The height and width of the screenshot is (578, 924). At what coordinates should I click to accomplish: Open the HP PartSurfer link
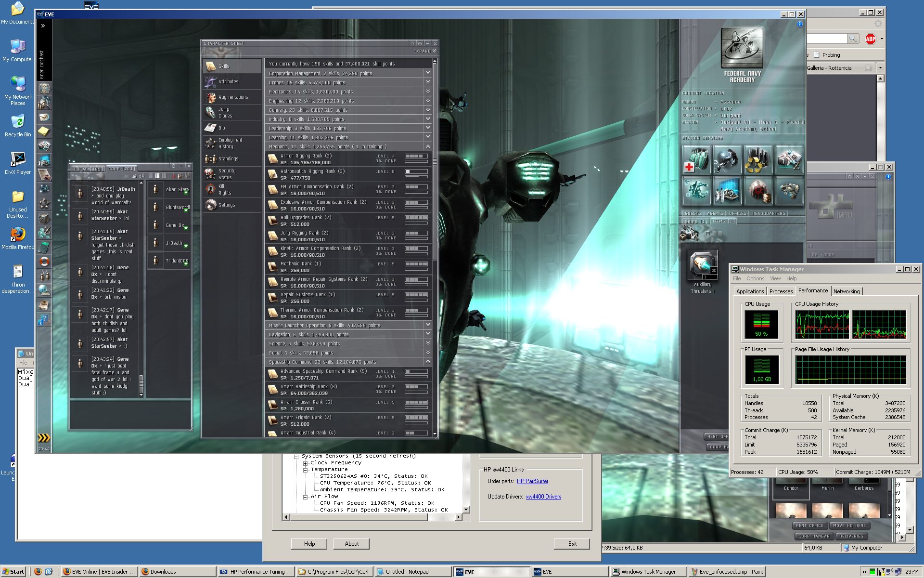coord(532,481)
